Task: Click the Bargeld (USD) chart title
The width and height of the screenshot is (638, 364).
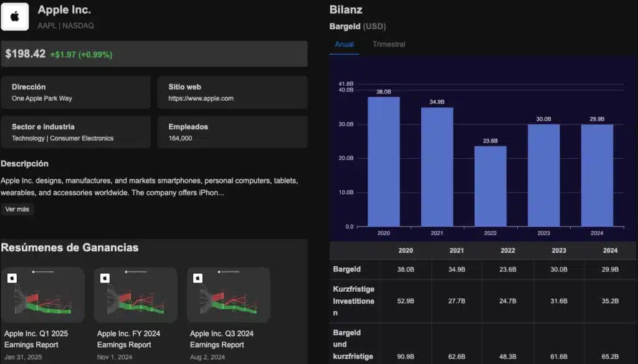Action: (358, 26)
